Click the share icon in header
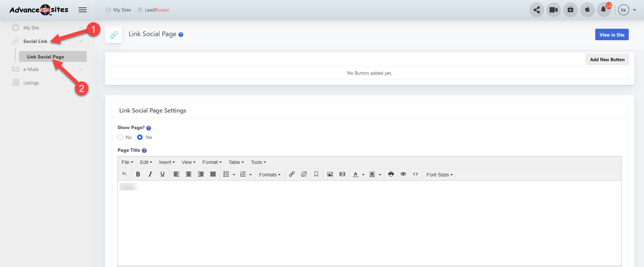This screenshot has height=267, width=644. point(536,10)
